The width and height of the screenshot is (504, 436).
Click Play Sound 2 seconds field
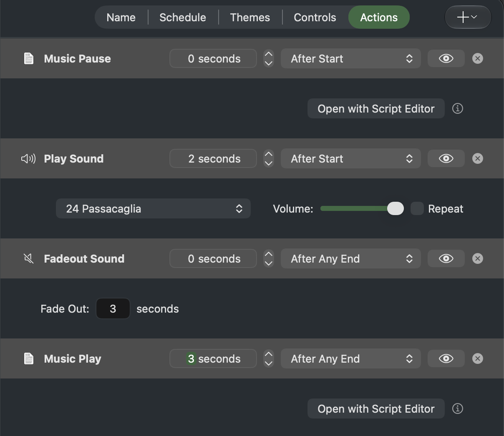coord(213,158)
